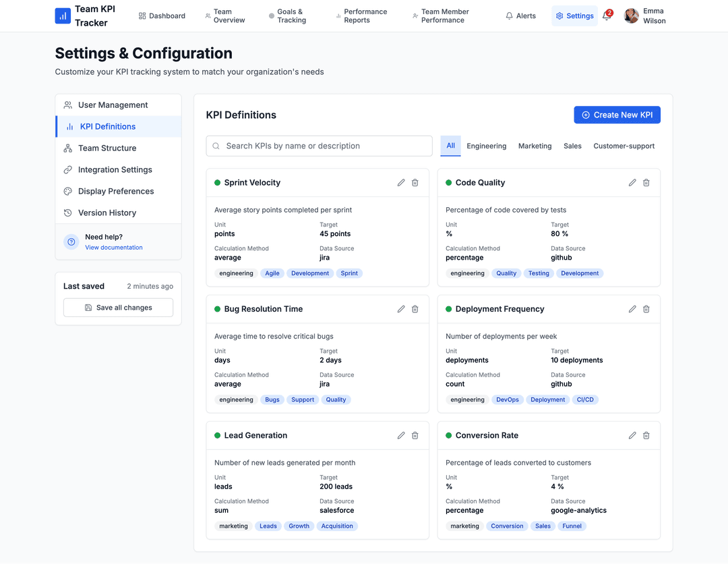Viewport: 728px width, 564px height.
Task: Click the Team KPI Tracker logo icon
Action: (x=63, y=16)
